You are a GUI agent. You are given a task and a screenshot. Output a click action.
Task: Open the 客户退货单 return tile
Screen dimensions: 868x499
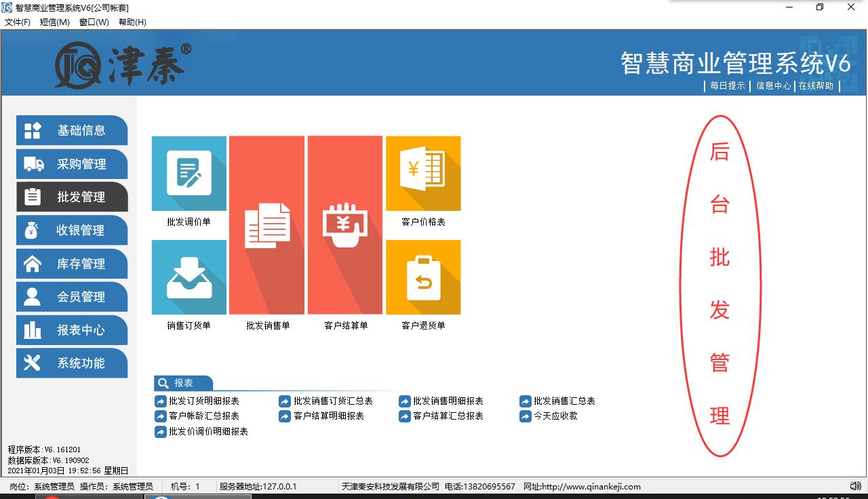point(423,277)
